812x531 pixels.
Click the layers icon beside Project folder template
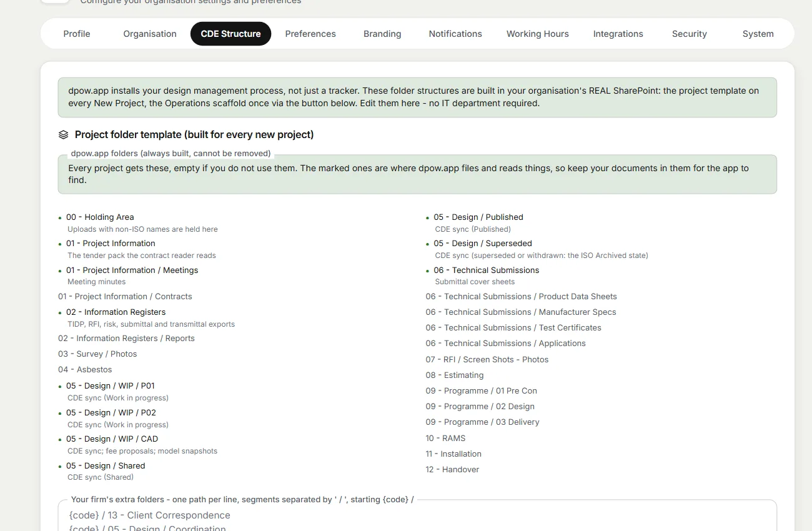point(63,135)
